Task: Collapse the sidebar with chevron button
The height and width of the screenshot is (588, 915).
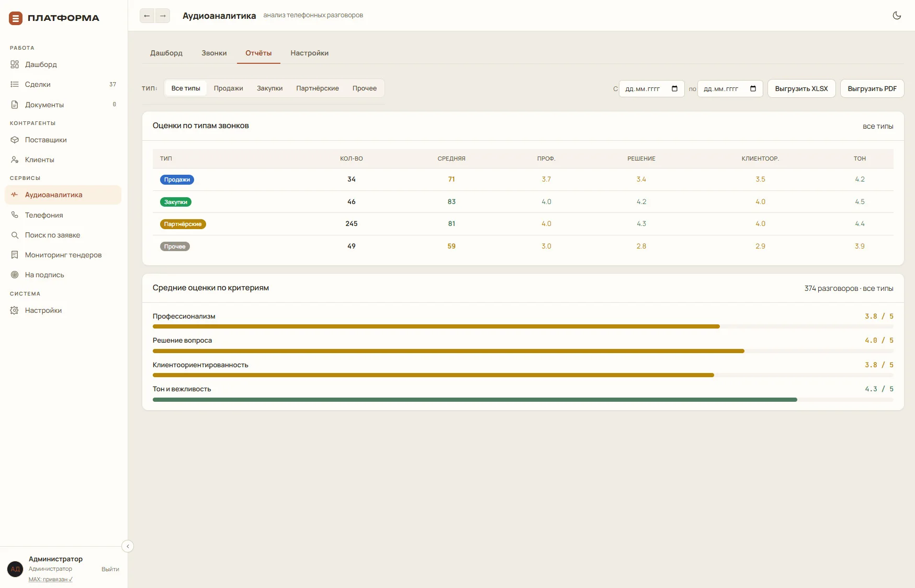Action: coord(128,546)
